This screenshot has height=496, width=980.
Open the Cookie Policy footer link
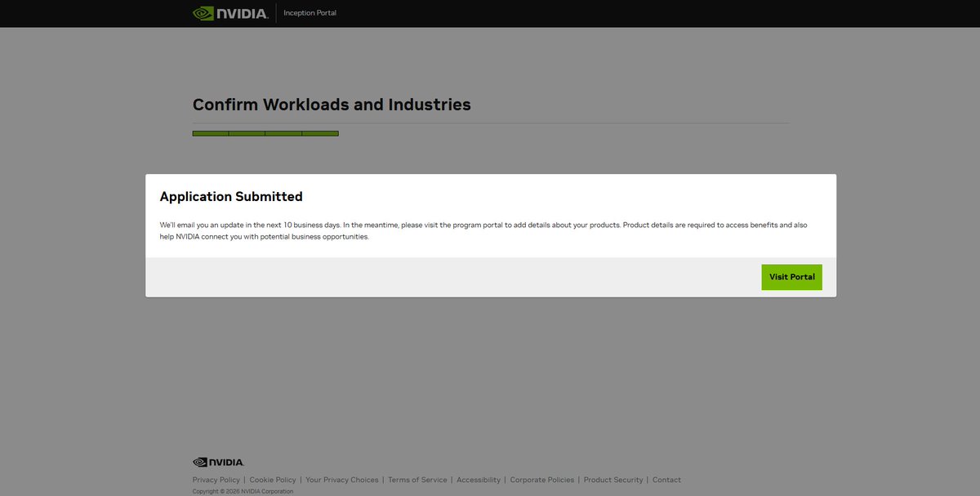tap(273, 480)
